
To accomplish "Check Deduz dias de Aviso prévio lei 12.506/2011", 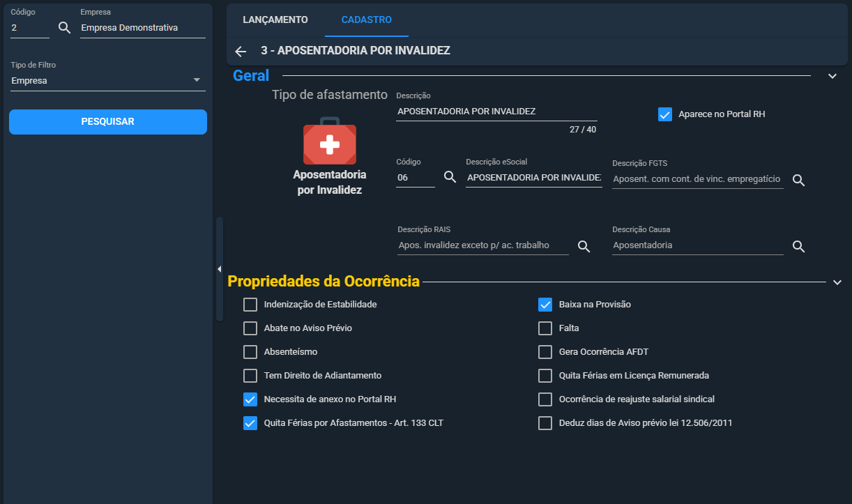I will coord(545,423).
